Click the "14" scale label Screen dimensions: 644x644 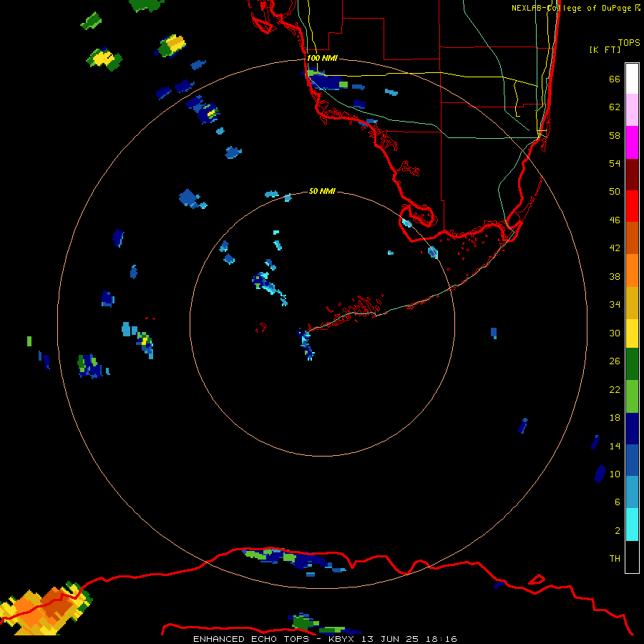tap(615, 446)
